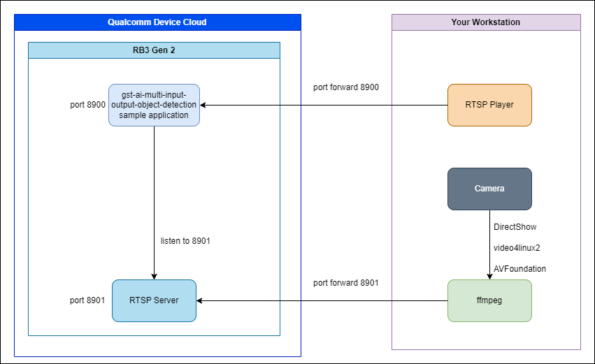Click the Camera box
Image resolution: width=595 pixels, height=364 pixels.
(x=489, y=189)
